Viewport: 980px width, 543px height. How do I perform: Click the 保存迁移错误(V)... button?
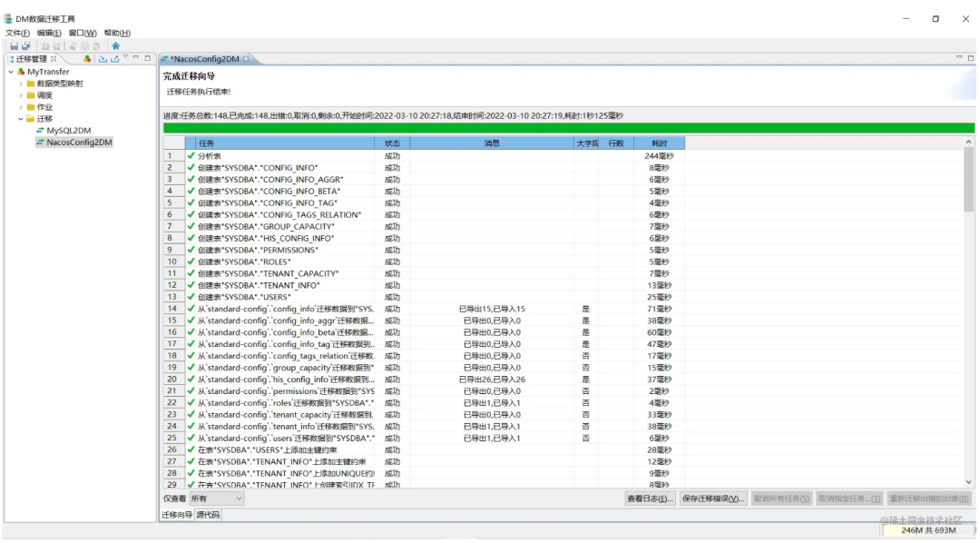pos(713,499)
